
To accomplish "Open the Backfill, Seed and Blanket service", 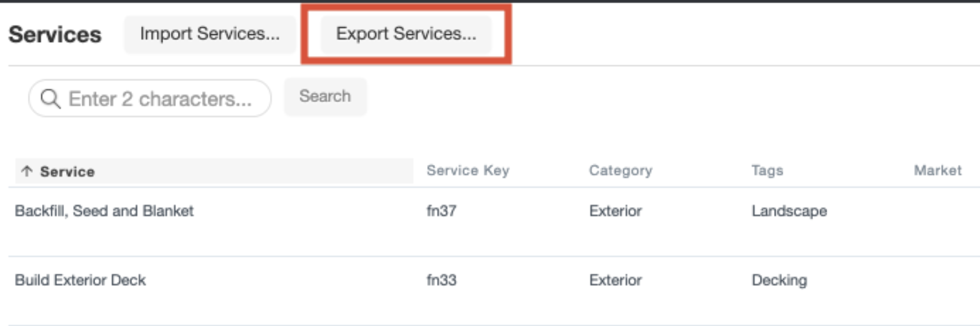I will pos(104,211).
